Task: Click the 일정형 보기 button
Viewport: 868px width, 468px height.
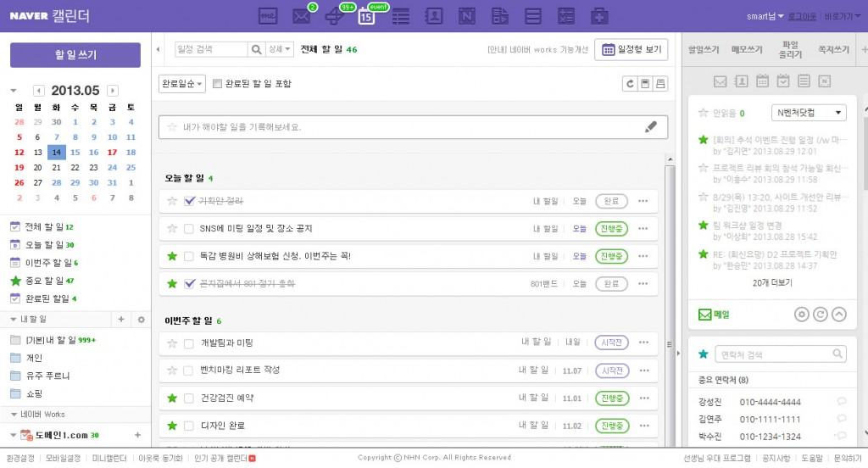Action: pos(631,50)
